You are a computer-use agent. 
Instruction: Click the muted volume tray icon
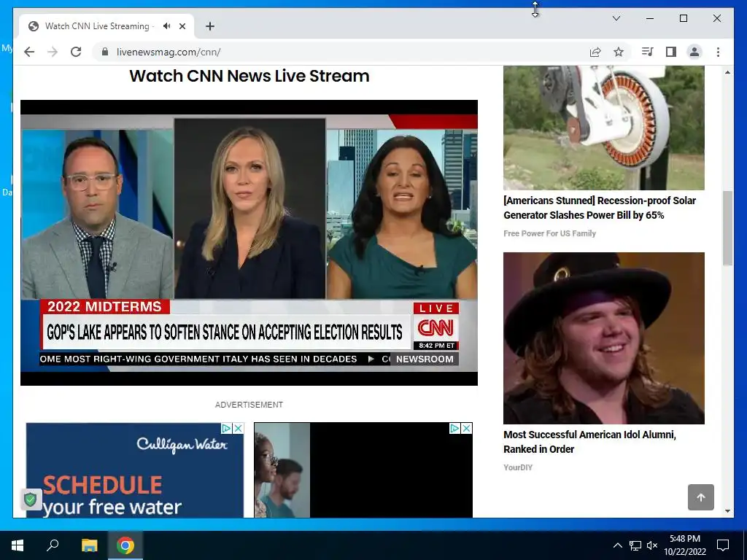pyautogui.click(x=652, y=545)
